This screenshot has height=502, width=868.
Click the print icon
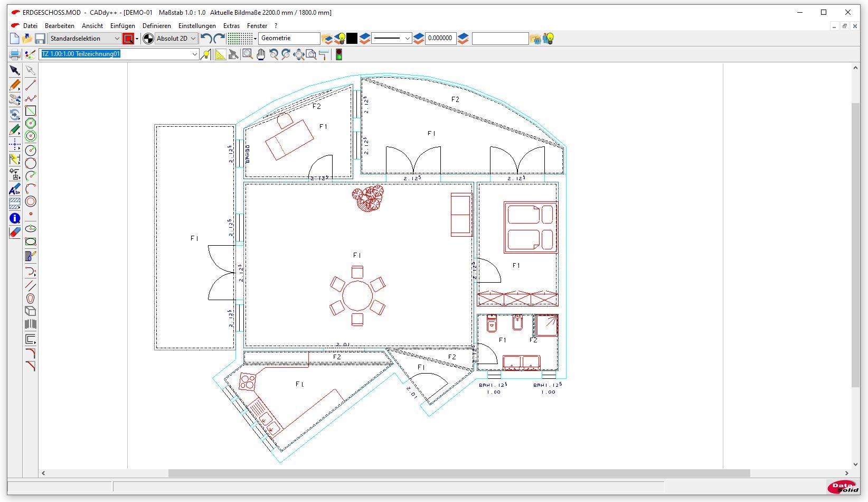[x=15, y=54]
